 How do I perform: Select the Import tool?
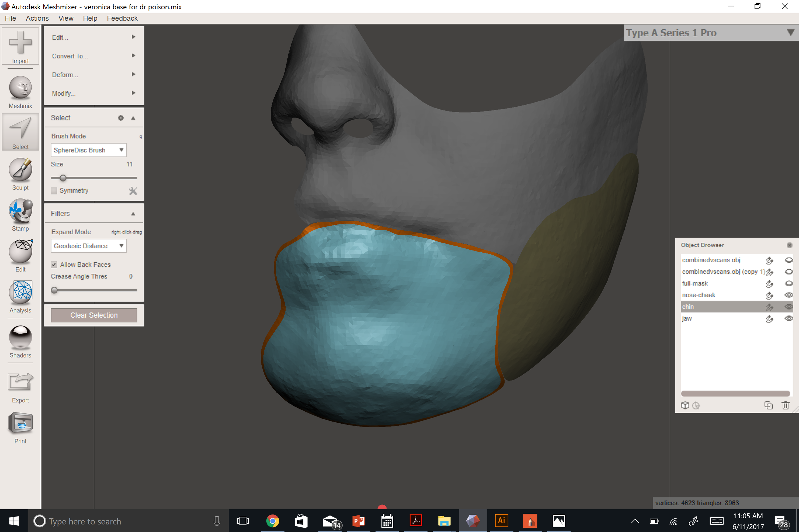point(20,47)
